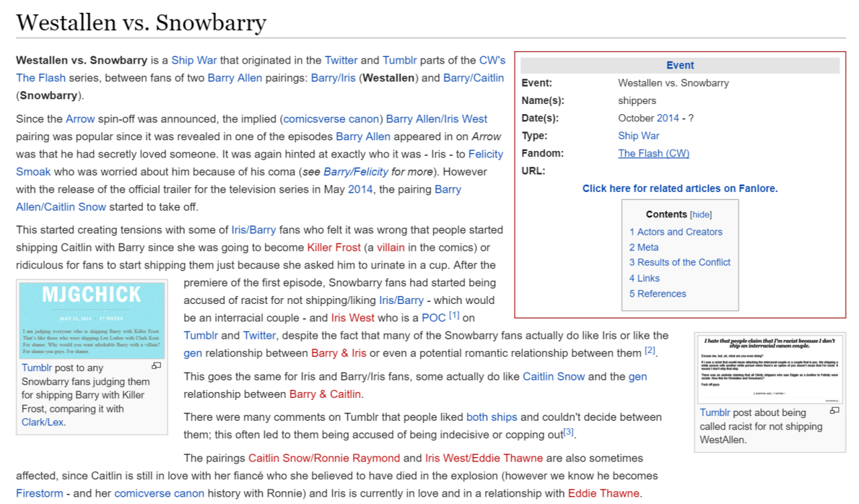The width and height of the screenshot is (859, 504).
Task: Visit The Flash series link in intro
Action: pos(41,77)
